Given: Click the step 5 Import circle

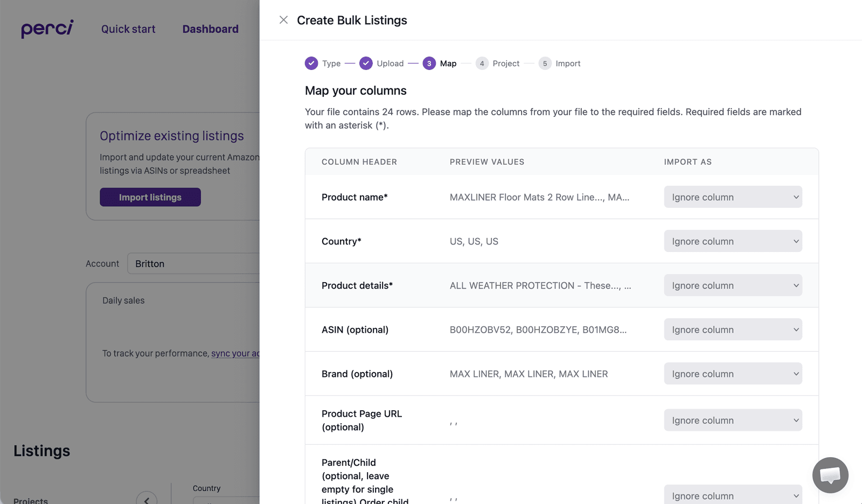Looking at the screenshot, I should coord(545,64).
